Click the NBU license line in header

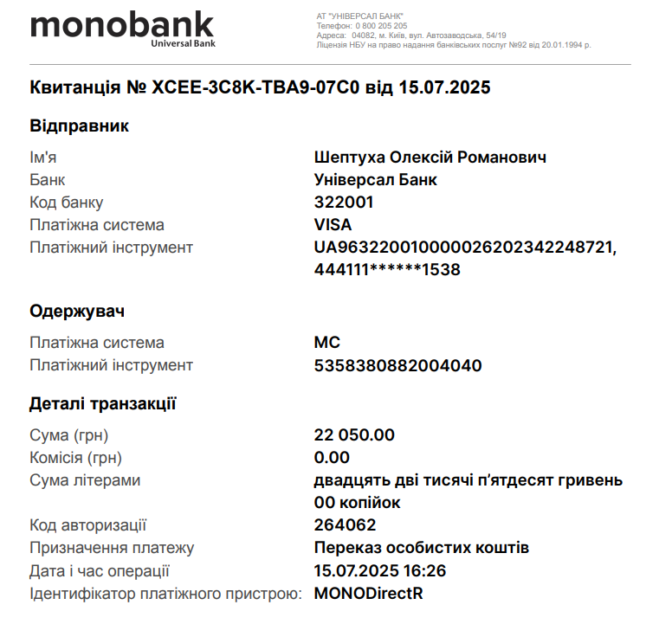454,44
